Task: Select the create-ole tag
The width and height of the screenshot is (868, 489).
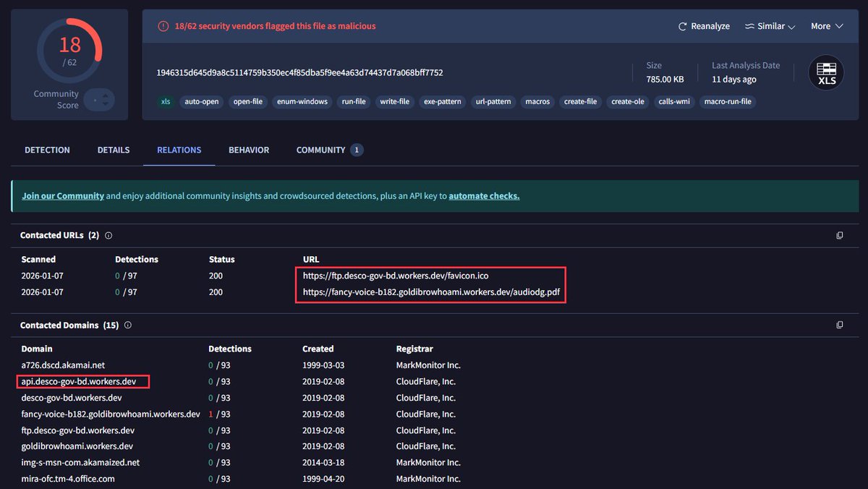Action: pos(628,102)
